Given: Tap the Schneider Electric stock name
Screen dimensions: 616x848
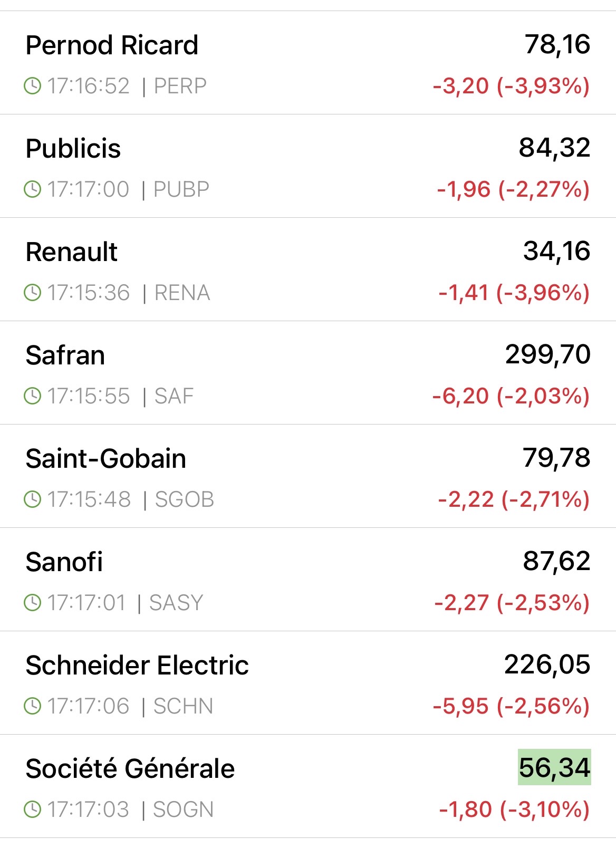Looking at the screenshot, I should coord(137,666).
